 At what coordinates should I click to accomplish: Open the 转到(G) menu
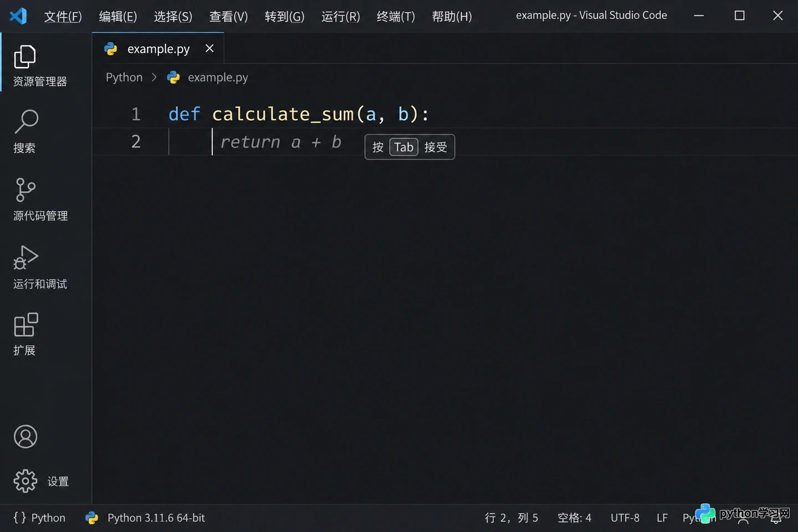(x=284, y=17)
